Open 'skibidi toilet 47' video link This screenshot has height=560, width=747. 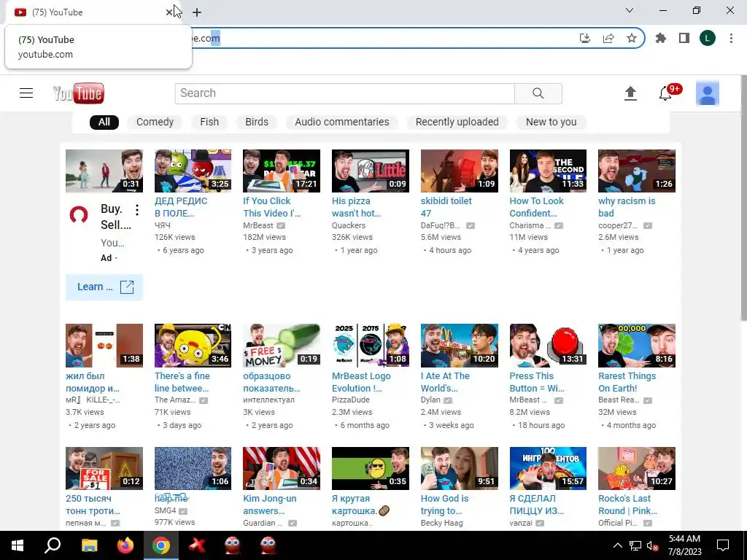[x=446, y=207]
